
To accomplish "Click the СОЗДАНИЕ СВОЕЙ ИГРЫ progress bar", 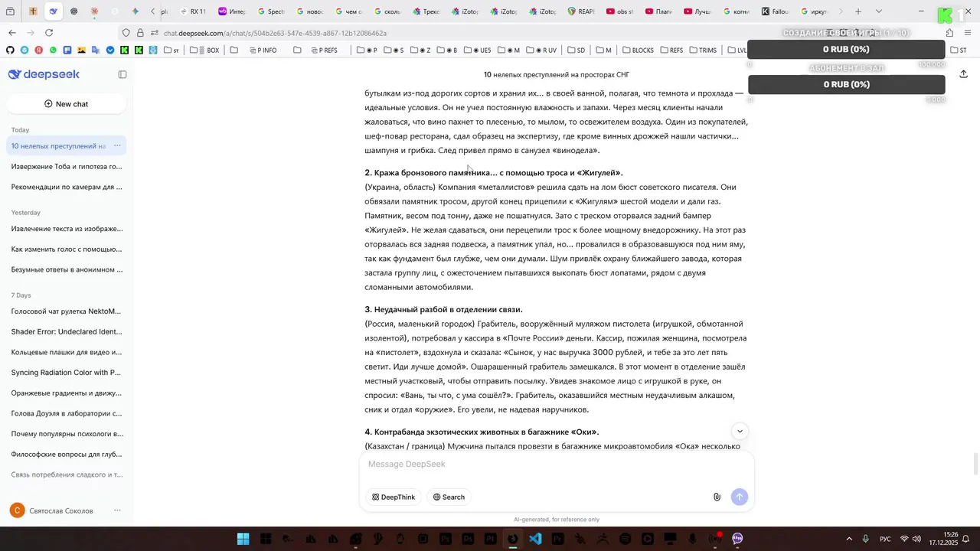I will tap(846, 49).
